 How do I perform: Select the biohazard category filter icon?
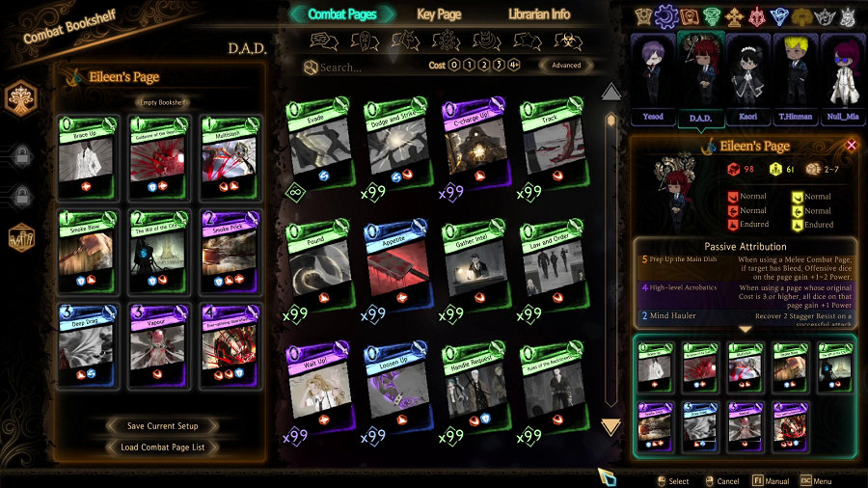tap(568, 41)
